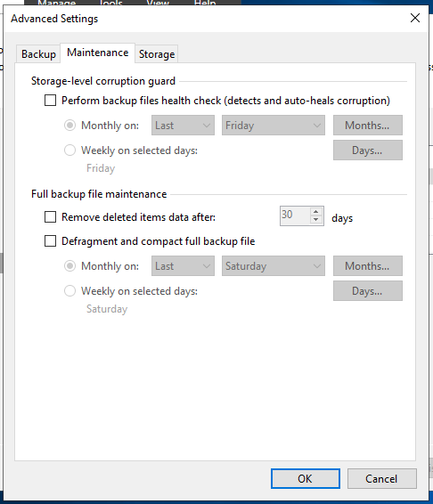Screen dimensions: 433x504
Task: Open the Last dropdown for health check
Action: (x=183, y=125)
